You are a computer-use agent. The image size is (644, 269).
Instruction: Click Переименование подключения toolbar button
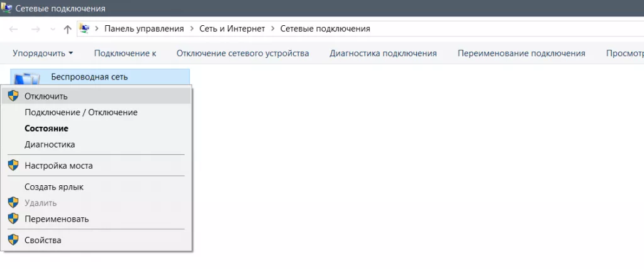521,54
